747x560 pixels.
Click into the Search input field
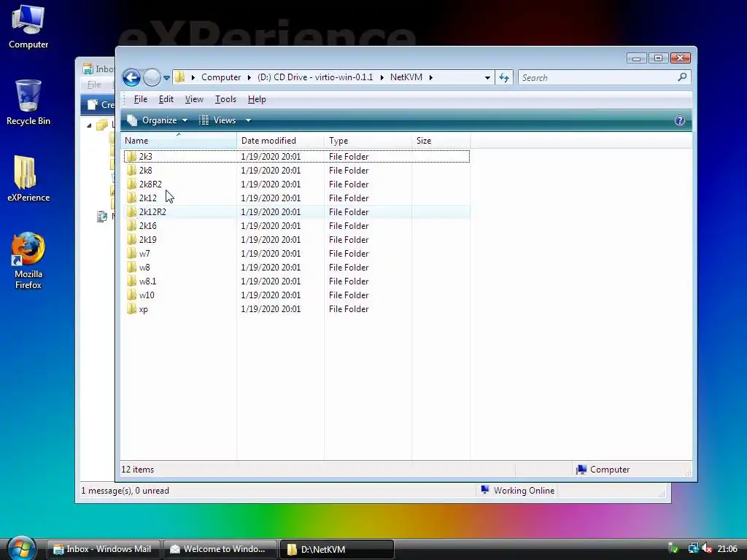coord(598,77)
